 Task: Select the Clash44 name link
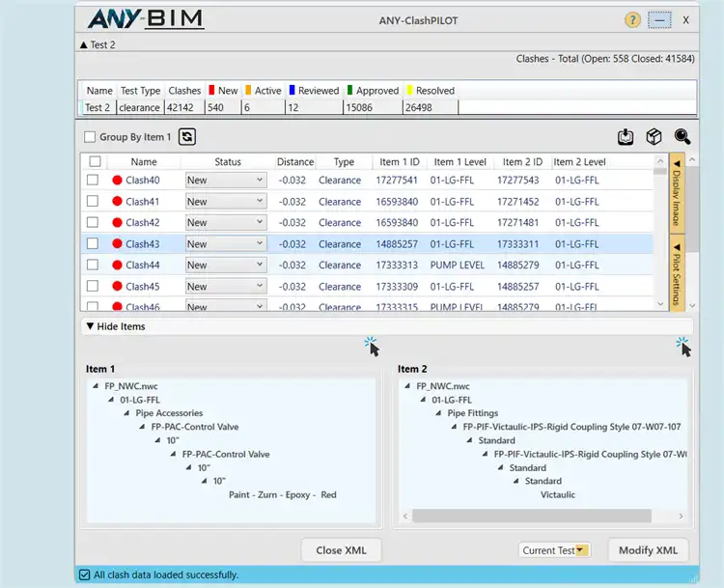143,266
